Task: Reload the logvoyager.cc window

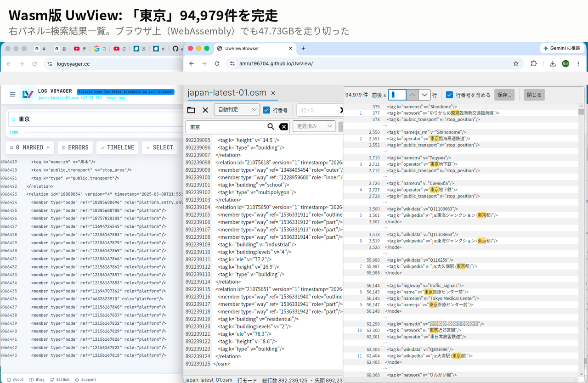Action: click(34, 64)
